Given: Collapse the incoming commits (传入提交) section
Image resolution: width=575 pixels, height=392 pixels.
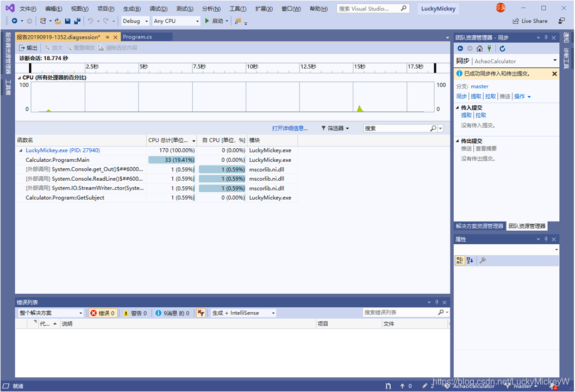Looking at the screenshot, I should click(457, 108).
